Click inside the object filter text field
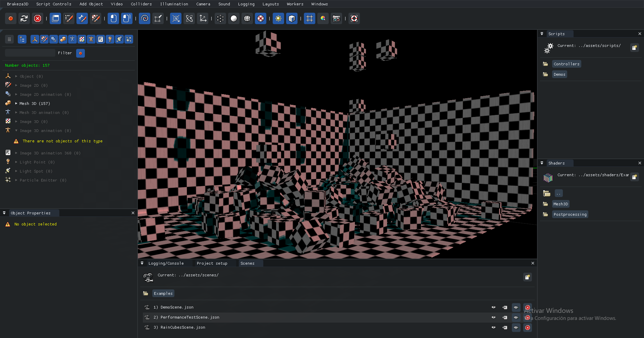Image resolution: width=644 pixels, height=338 pixels. tap(30, 53)
